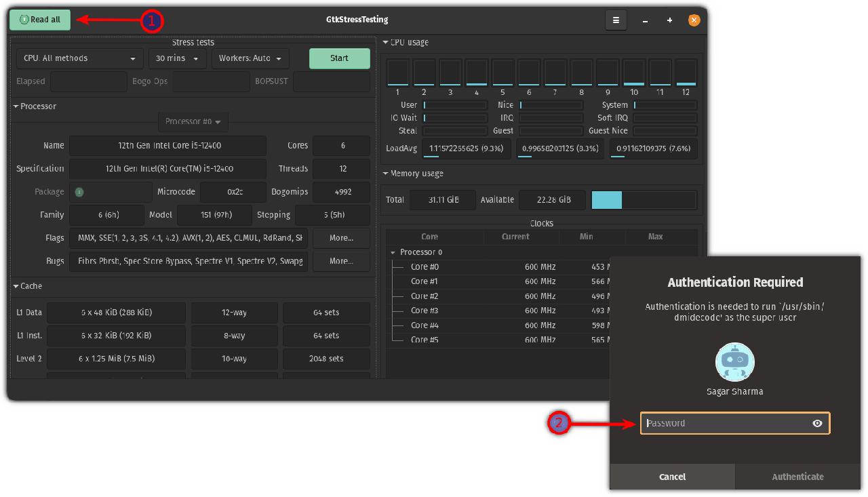Viewport: 868px width, 497px height.
Task: Toggle password visibility eye icon
Action: tap(817, 423)
